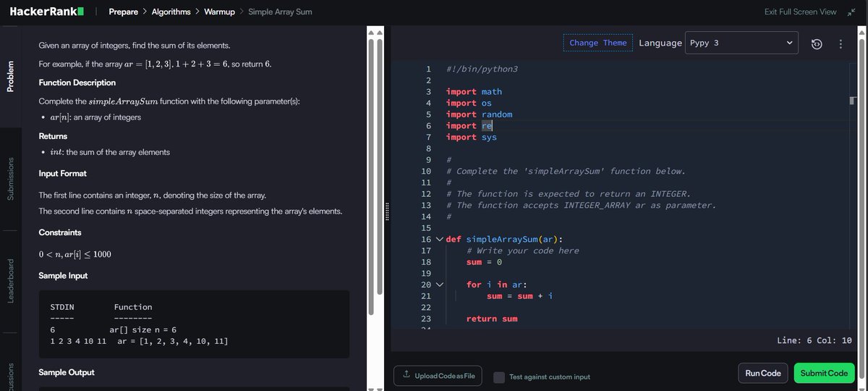Click code line 'sum = sum + i'
868x391 pixels.
pyautogui.click(x=519, y=296)
